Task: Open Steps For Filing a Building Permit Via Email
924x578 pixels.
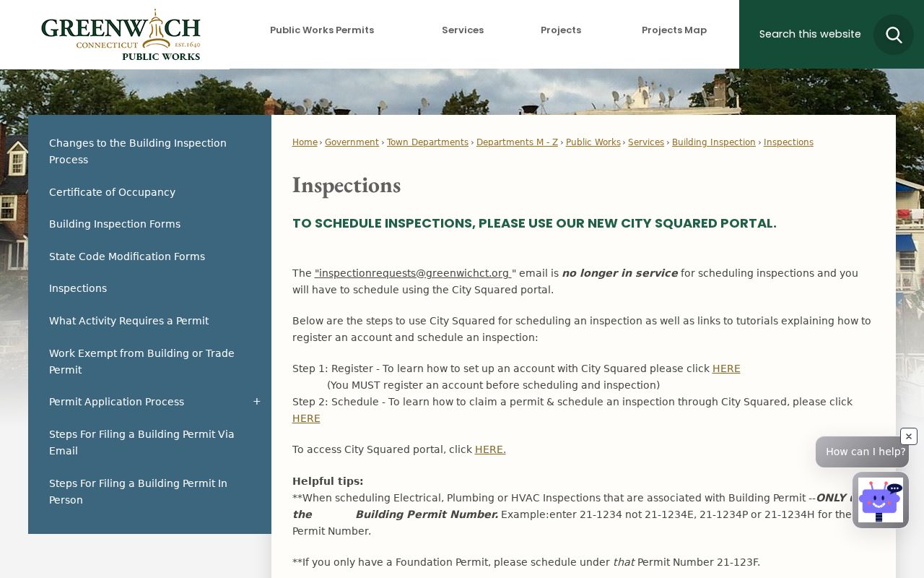Action: pos(149,442)
